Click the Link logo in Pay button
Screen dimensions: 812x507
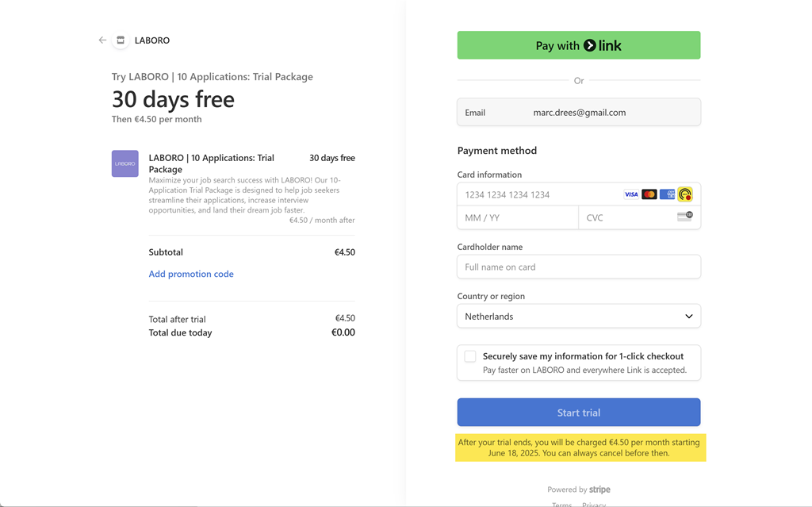point(603,46)
